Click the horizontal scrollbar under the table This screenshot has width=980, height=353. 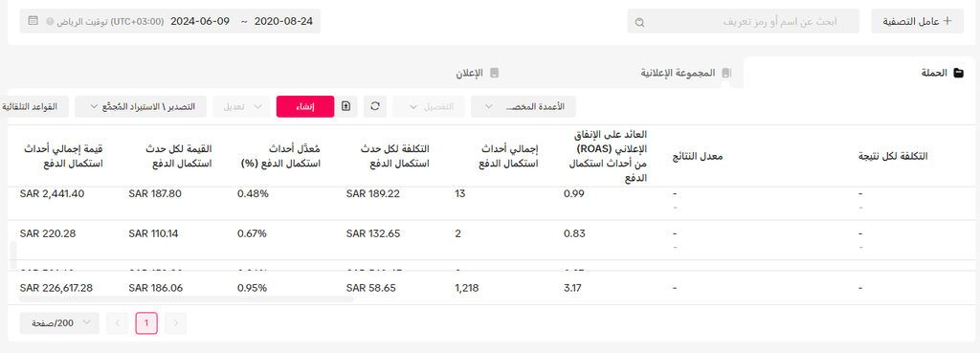[187, 299]
